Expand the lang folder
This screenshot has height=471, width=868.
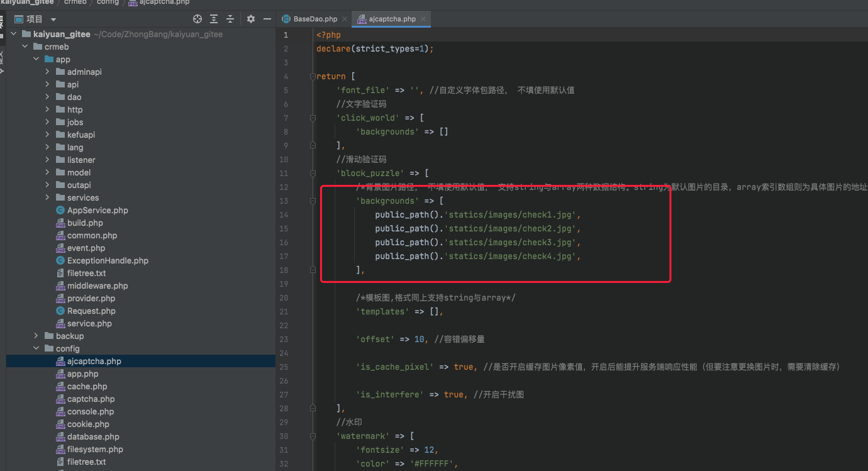[x=48, y=147]
